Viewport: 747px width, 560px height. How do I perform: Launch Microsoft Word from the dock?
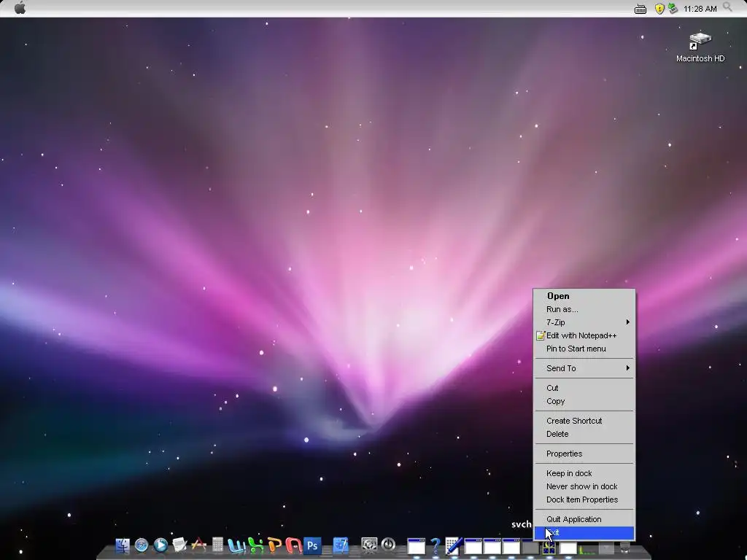pyautogui.click(x=236, y=545)
